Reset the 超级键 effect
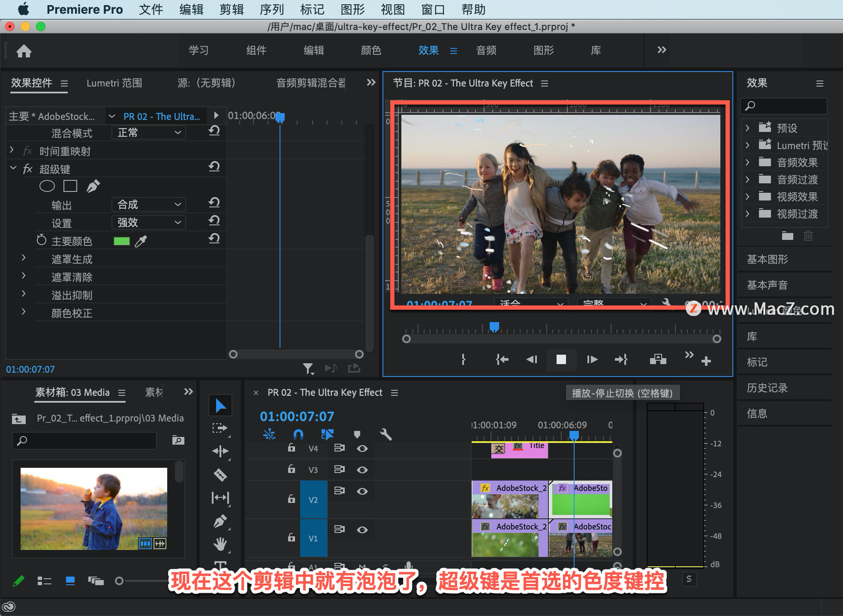843x616 pixels. [x=214, y=167]
